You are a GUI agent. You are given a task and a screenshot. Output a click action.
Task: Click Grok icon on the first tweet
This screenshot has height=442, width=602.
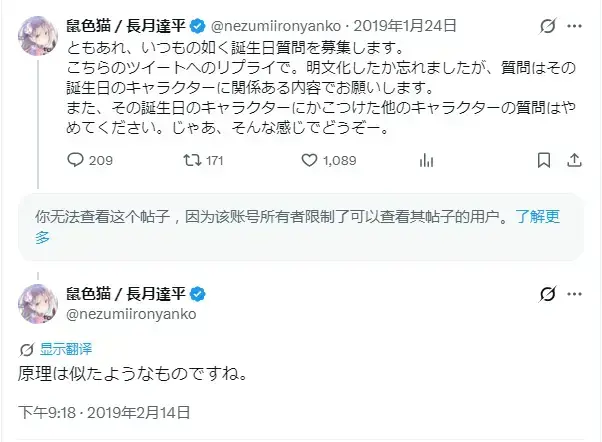click(547, 26)
